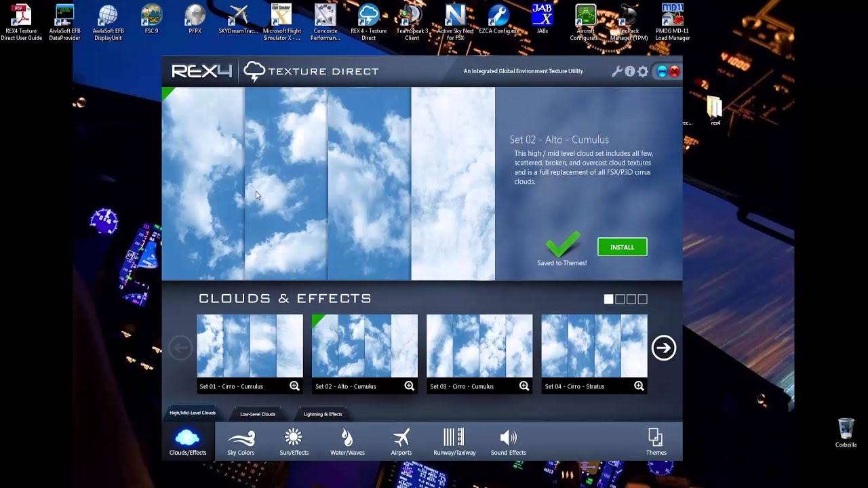The image size is (868, 488).
Task: Select the second page indicator square
Action: (620, 299)
